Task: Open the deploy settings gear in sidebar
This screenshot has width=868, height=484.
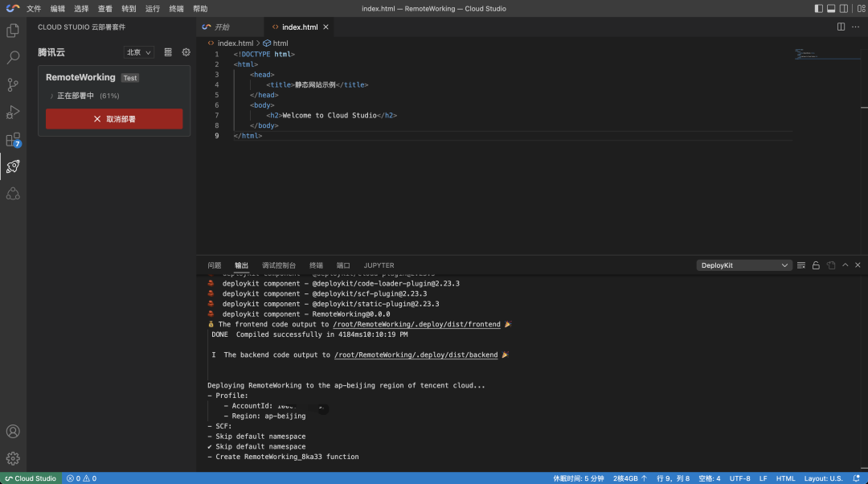Action: [x=186, y=52]
